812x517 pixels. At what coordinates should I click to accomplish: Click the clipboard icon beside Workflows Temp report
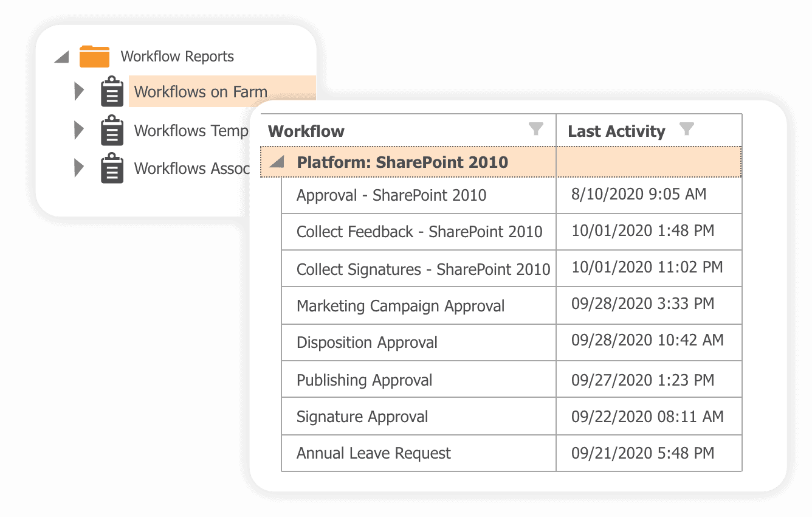point(112,130)
